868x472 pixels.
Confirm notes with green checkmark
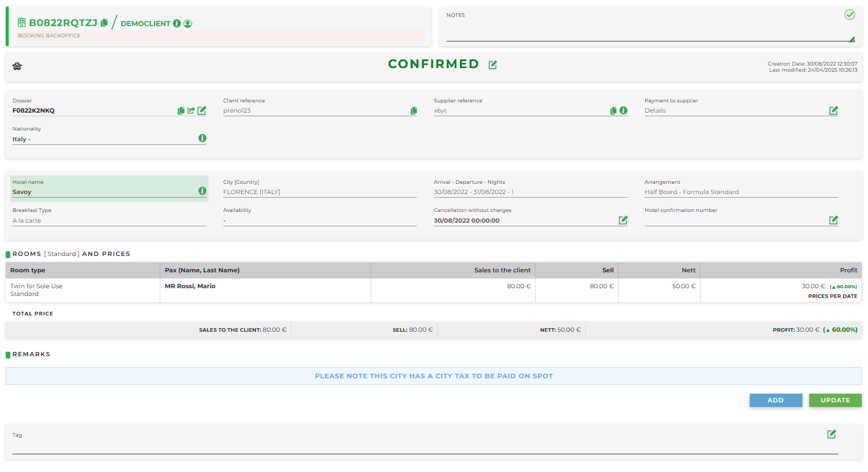point(850,15)
